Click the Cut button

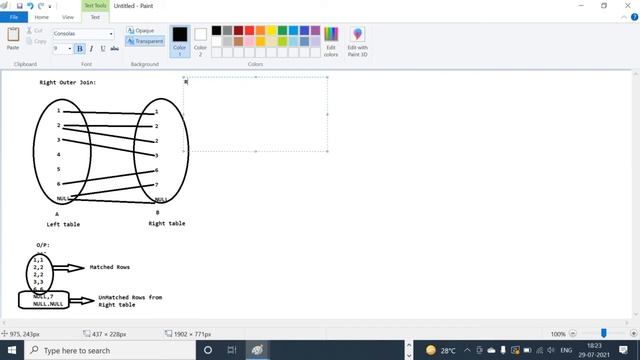(x=34, y=31)
